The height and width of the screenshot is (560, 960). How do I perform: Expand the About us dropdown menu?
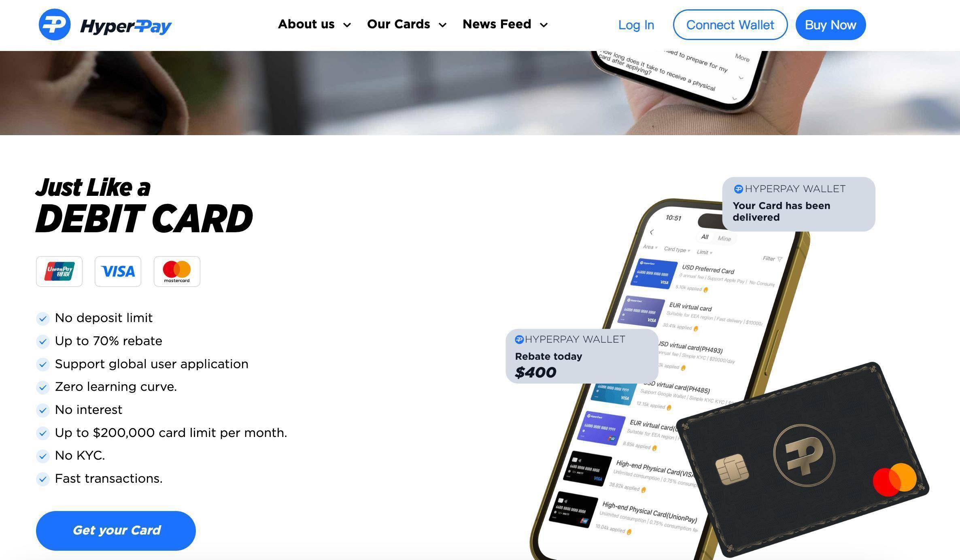pos(314,24)
